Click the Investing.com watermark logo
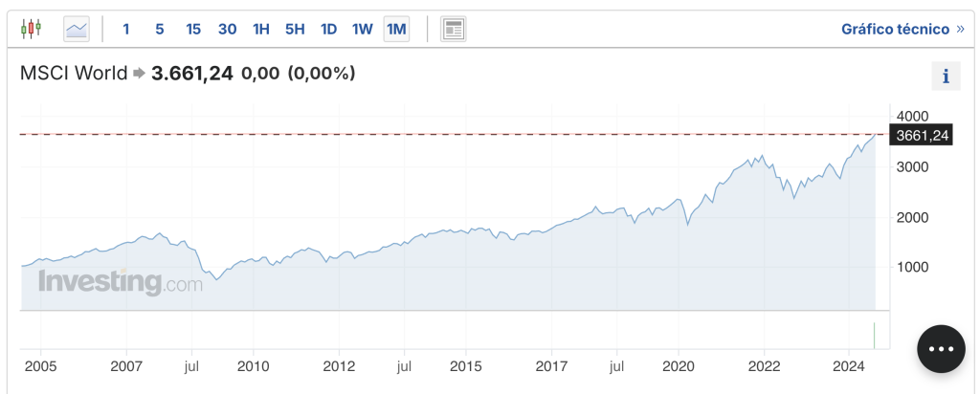The image size is (980, 394). click(121, 283)
